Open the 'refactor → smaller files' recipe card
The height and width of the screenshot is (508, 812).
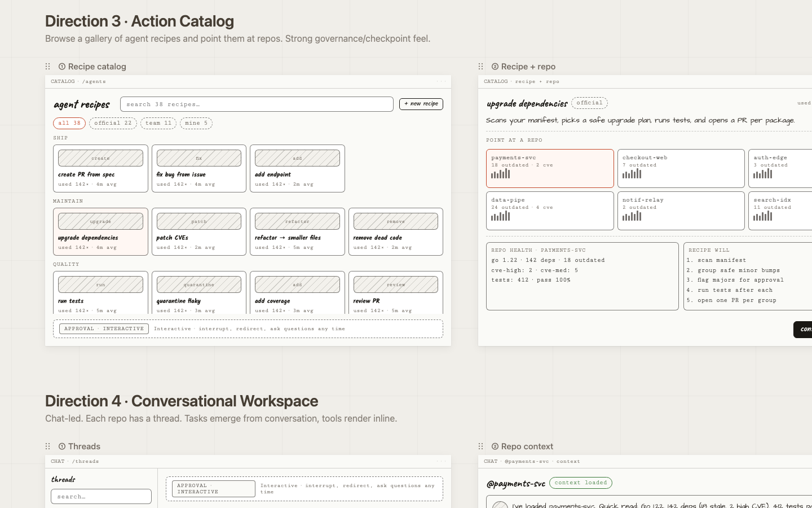click(297, 231)
